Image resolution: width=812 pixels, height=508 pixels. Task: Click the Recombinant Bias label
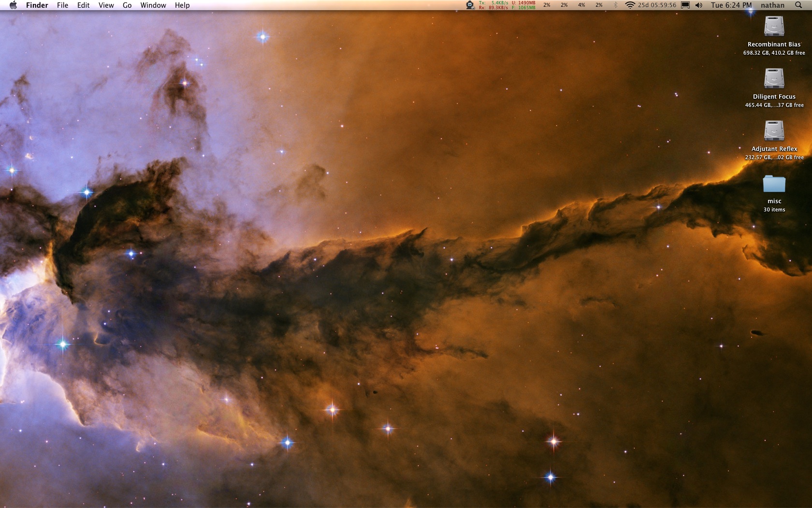click(x=774, y=45)
